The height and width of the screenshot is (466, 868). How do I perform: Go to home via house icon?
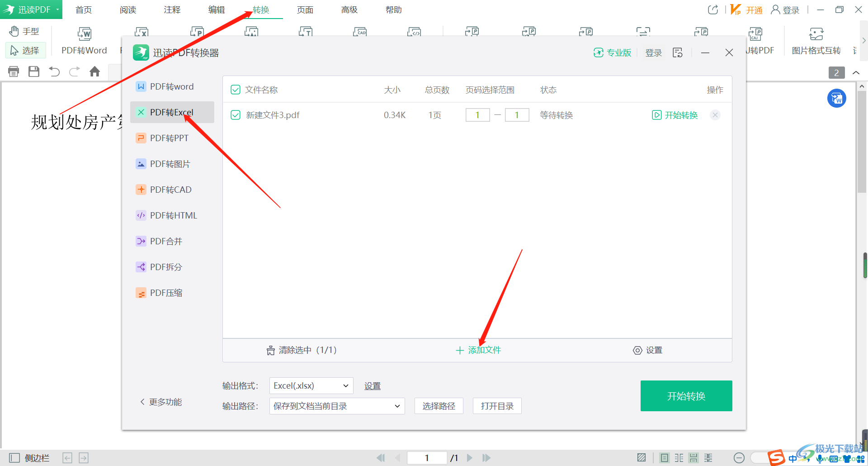coord(94,71)
